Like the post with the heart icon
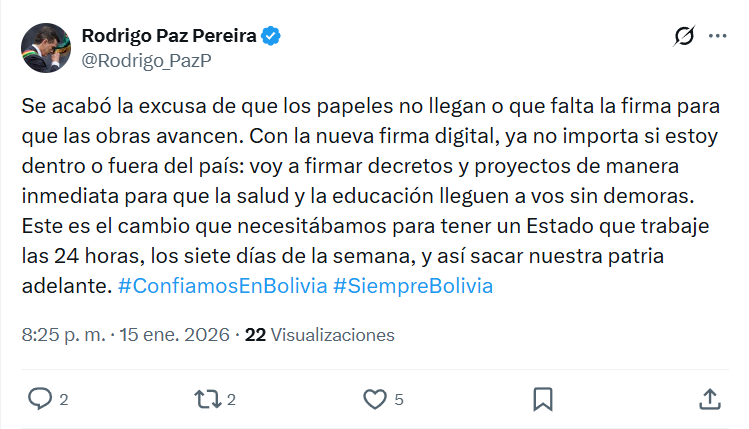 (x=374, y=399)
